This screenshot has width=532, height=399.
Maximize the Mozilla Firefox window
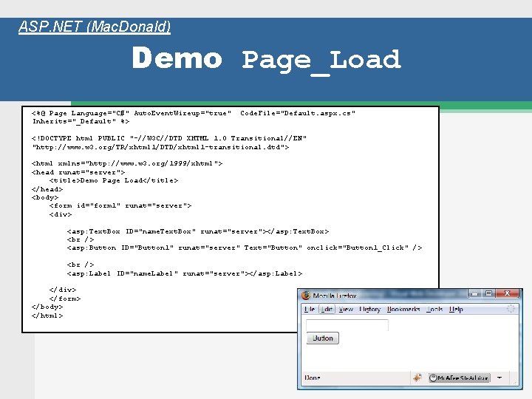pos(488,293)
